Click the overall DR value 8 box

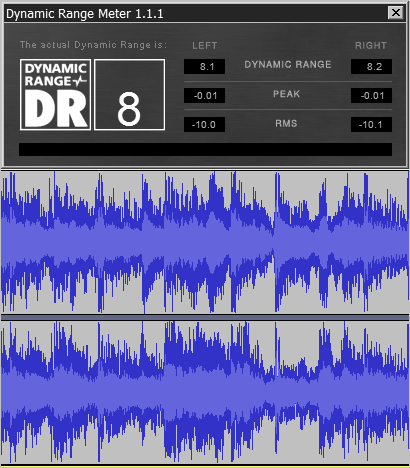[x=130, y=95]
